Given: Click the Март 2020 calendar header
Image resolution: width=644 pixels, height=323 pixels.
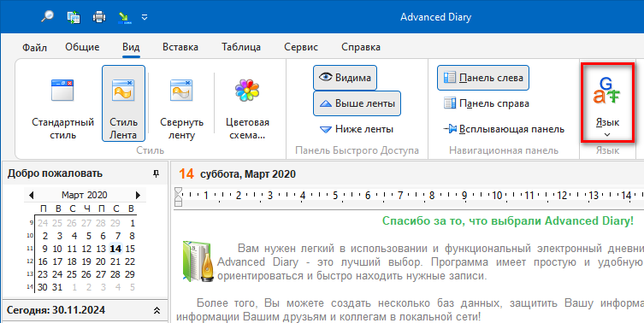Looking at the screenshot, I should (84, 195).
